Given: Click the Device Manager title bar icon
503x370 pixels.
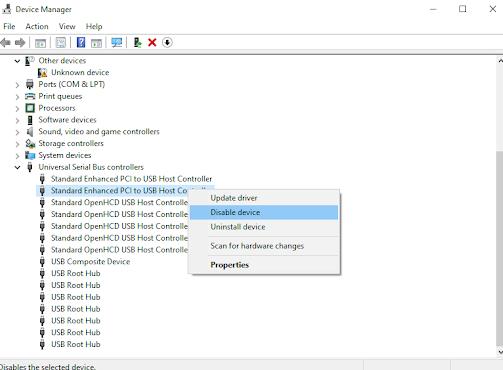Looking at the screenshot, I should pyautogui.click(x=6, y=9).
